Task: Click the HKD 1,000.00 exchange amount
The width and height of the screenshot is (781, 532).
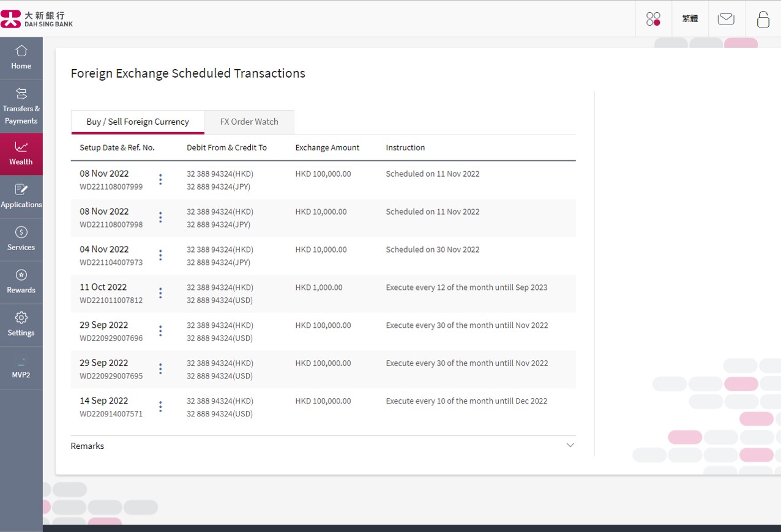Action: 319,287
